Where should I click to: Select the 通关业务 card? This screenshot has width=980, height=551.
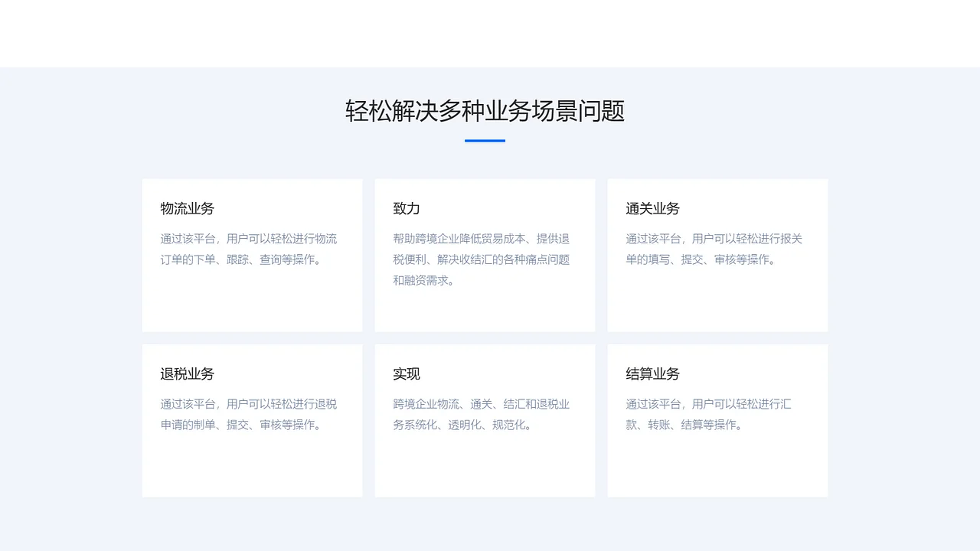pos(717,255)
